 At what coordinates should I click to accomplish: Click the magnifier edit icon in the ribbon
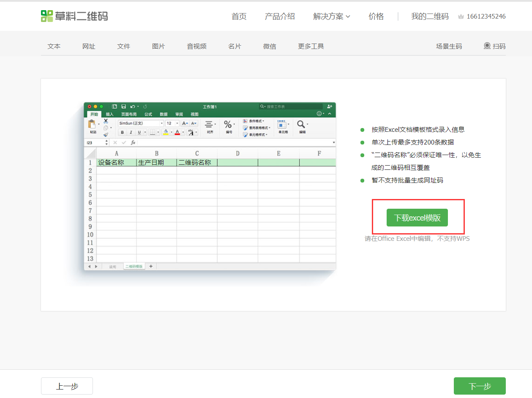301,124
